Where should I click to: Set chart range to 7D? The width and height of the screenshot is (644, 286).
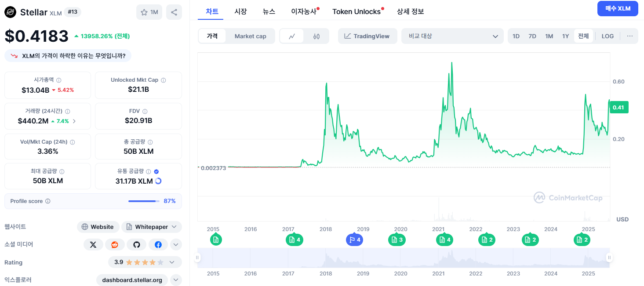[532, 36]
